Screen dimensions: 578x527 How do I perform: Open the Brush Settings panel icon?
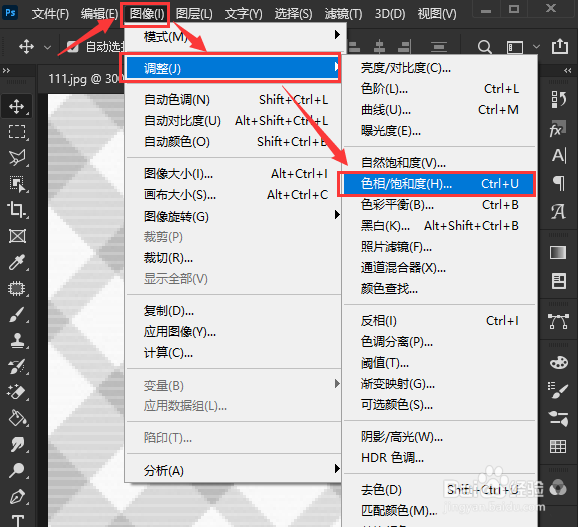pyautogui.click(x=558, y=391)
